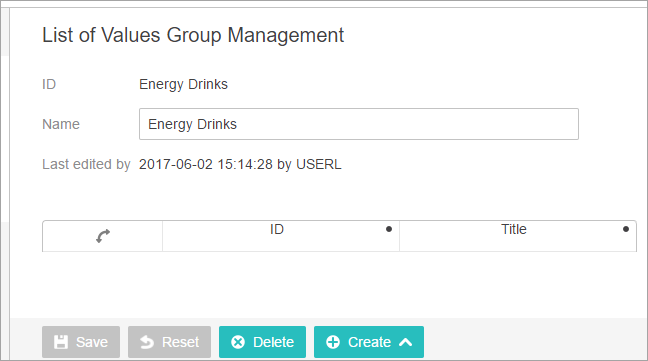This screenshot has width=648, height=361.
Task: Click the Delete button text
Action: (x=273, y=342)
